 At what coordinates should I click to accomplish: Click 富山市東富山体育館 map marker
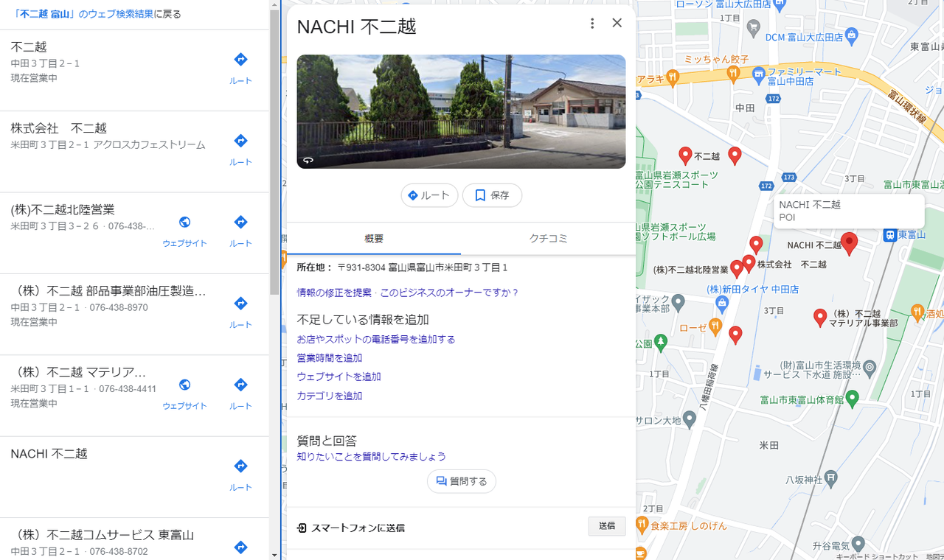[x=853, y=399]
